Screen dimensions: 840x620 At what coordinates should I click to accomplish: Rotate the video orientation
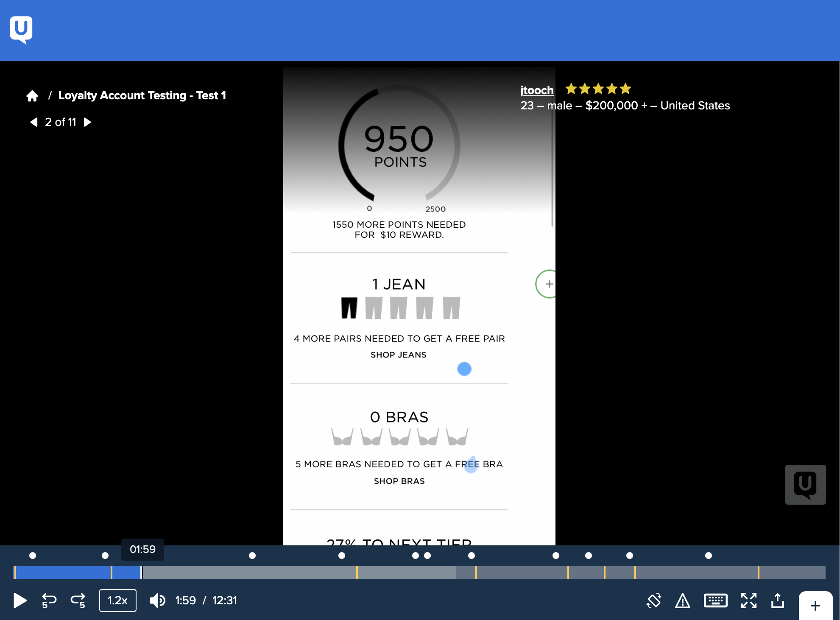(653, 600)
